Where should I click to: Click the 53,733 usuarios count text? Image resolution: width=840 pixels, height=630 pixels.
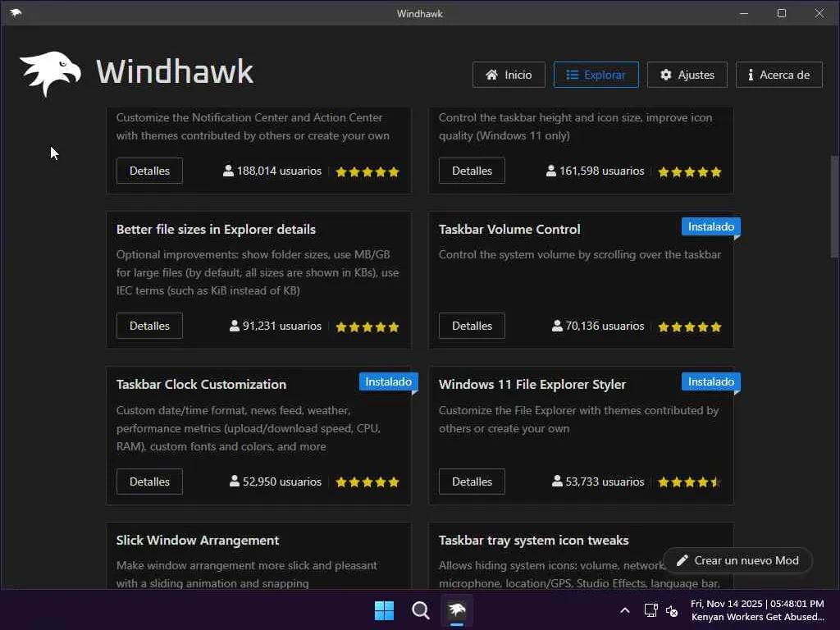click(x=605, y=482)
